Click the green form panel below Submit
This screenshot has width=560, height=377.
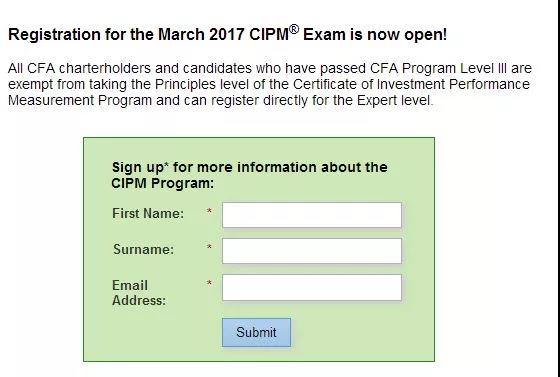point(259,354)
